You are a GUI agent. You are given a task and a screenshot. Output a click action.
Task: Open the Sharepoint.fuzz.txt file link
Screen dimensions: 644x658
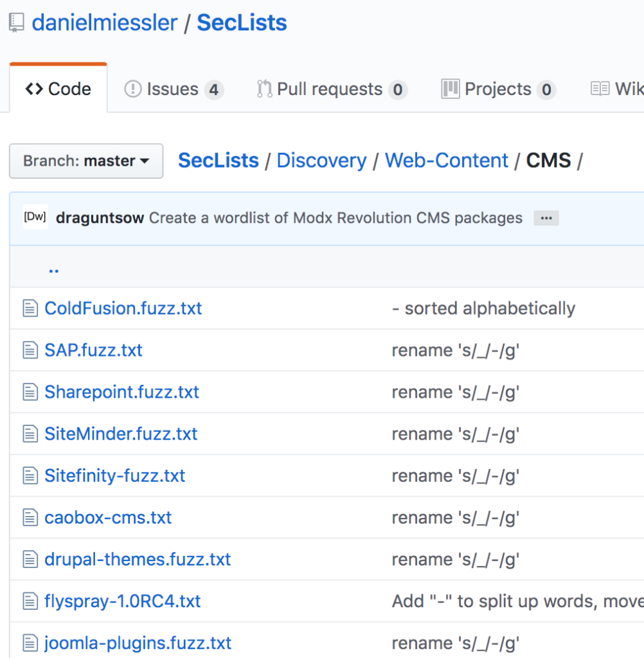[x=121, y=392]
